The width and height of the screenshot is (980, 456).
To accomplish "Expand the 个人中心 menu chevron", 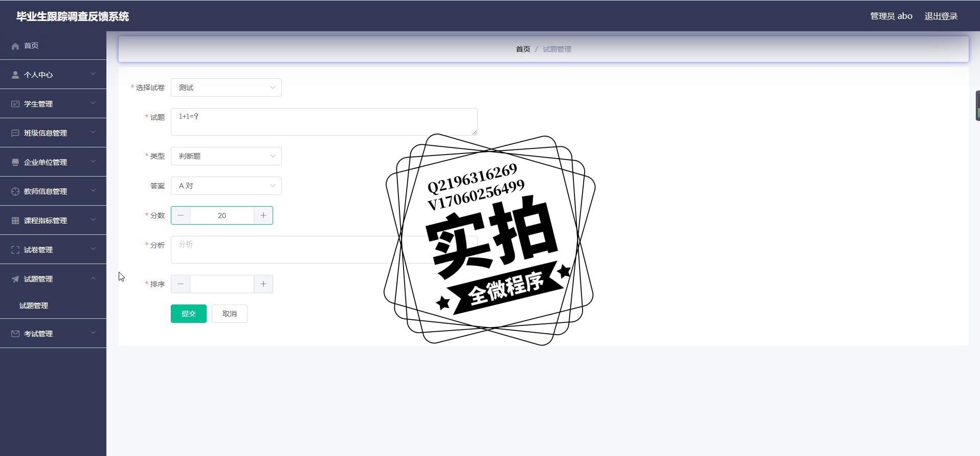I will point(93,74).
